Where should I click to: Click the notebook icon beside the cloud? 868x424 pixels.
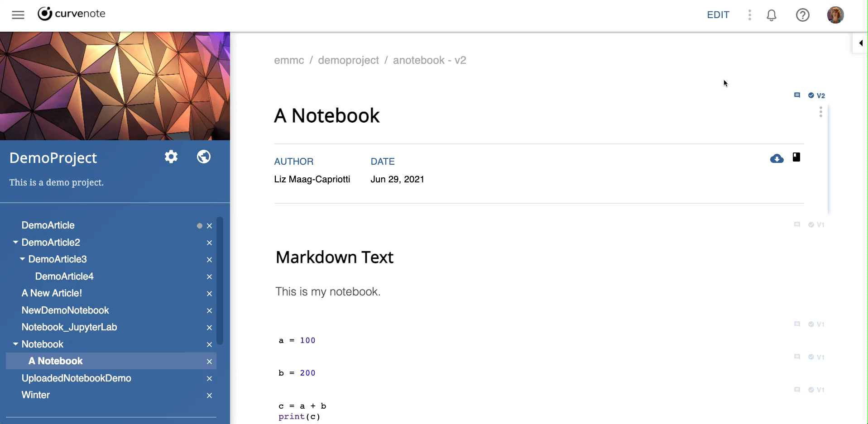tap(796, 157)
